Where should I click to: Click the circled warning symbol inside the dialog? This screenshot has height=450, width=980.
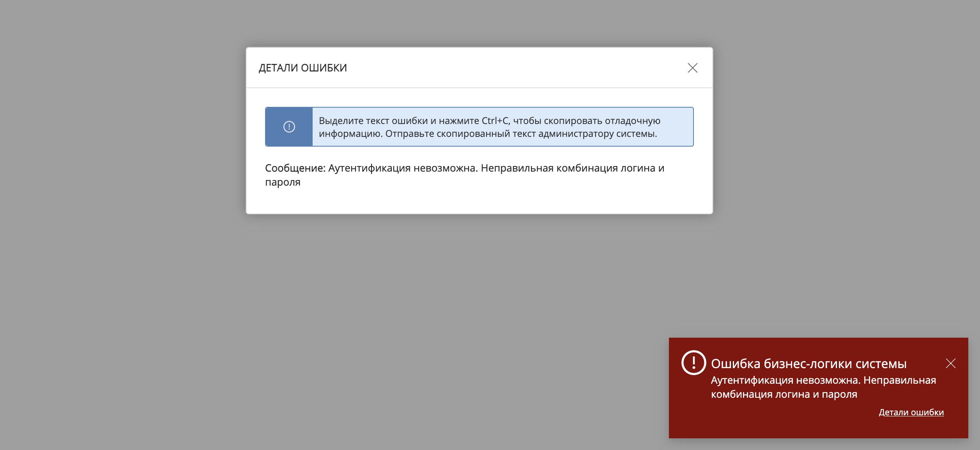[288, 127]
